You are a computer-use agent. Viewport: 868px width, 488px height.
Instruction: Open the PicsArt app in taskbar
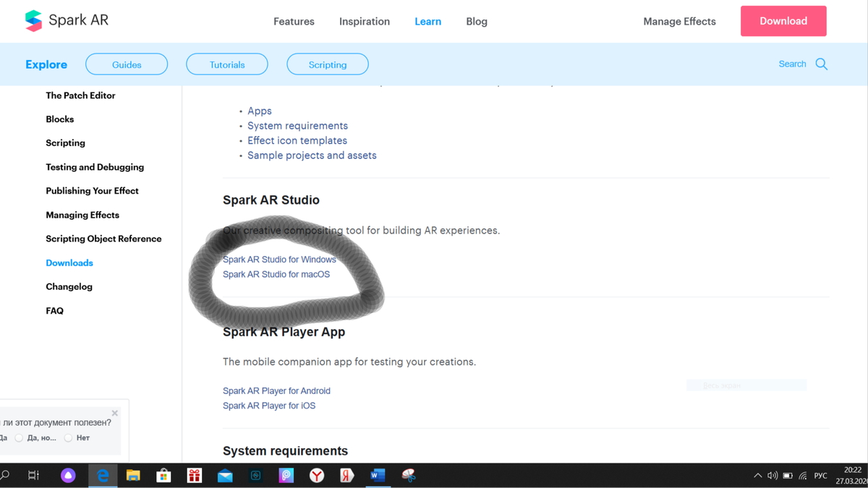point(286,475)
